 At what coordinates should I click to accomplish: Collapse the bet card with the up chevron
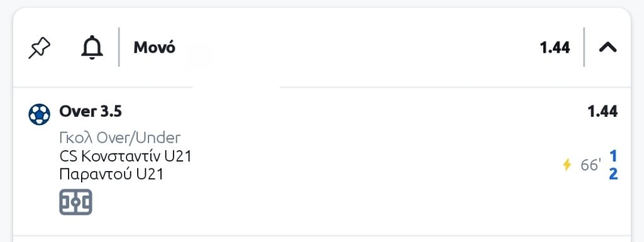tap(608, 48)
